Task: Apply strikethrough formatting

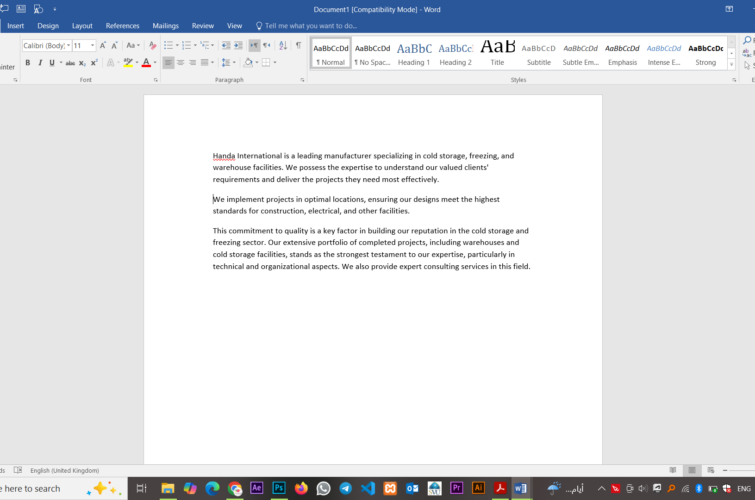Action: 69,63
